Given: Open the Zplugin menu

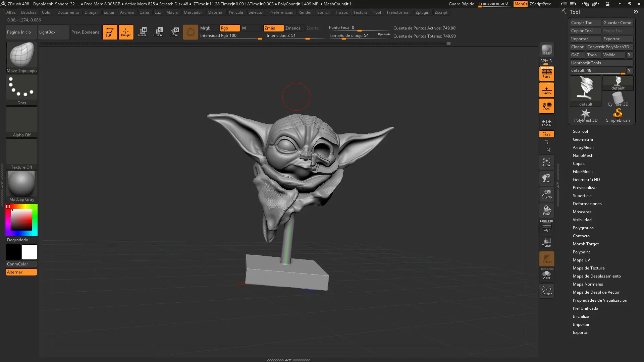Looking at the screenshot, I should coord(422,12).
